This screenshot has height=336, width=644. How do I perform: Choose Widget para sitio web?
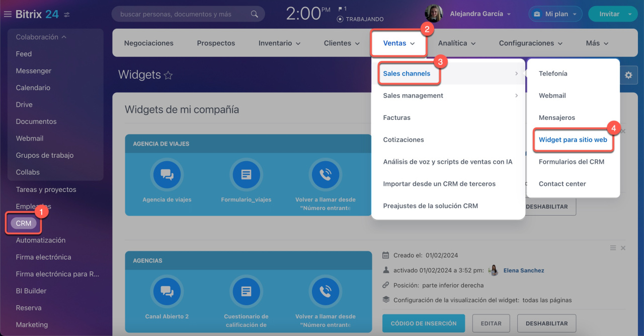pyautogui.click(x=573, y=140)
